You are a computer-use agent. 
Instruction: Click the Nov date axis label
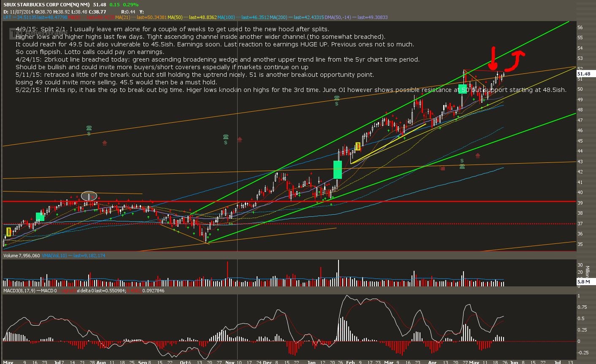coord(230,362)
